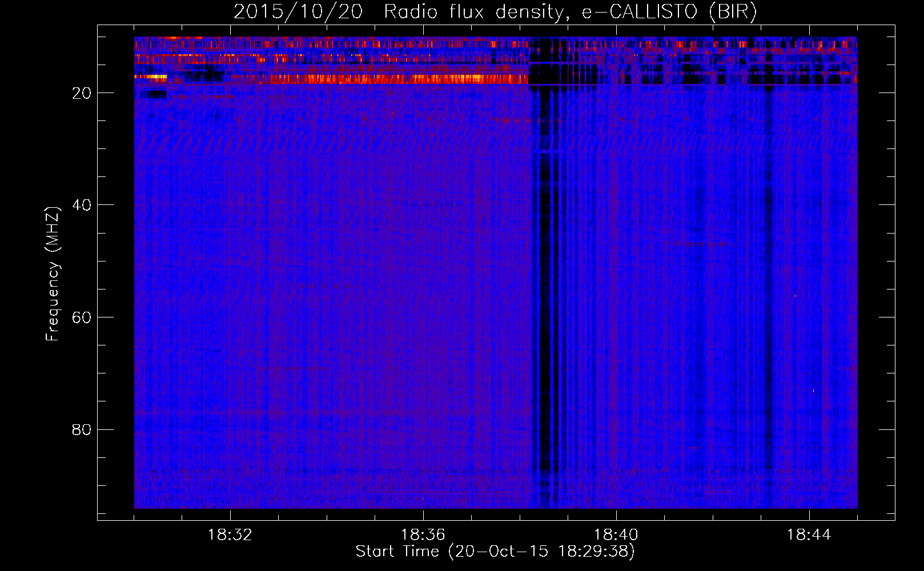
Task: Click the 'Frequency (MHZ)' axis label
Action: tap(52, 274)
